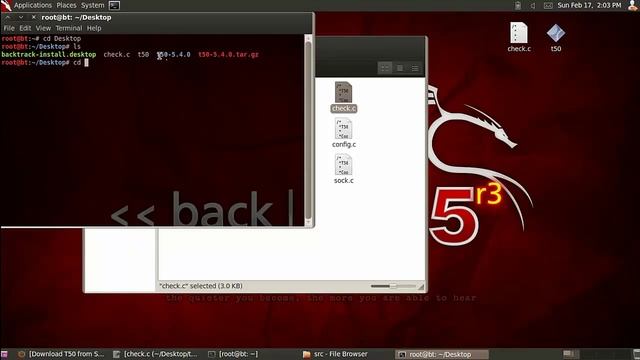Click terminal scrollbar down arrow
Image resolution: width=640 pixels, height=360 pixels.
click(308, 222)
